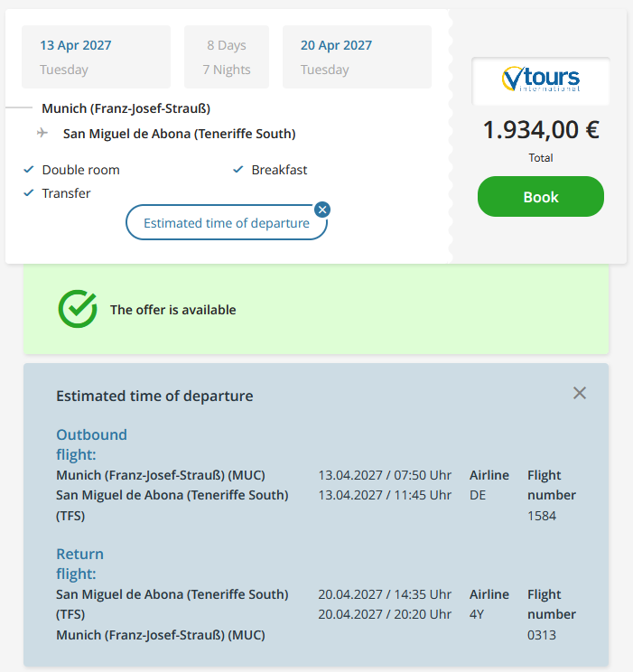This screenshot has height=672, width=633.
Task: Click the 8 Days 7 Nights duration box
Action: click(227, 57)
